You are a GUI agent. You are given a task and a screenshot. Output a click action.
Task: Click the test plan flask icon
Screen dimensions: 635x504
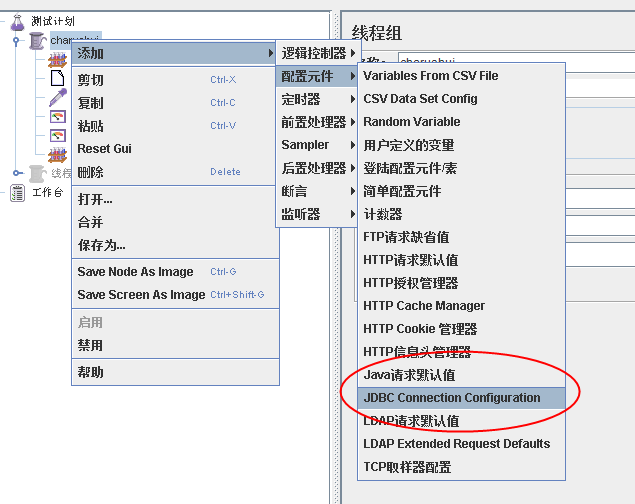click(17, 22)
